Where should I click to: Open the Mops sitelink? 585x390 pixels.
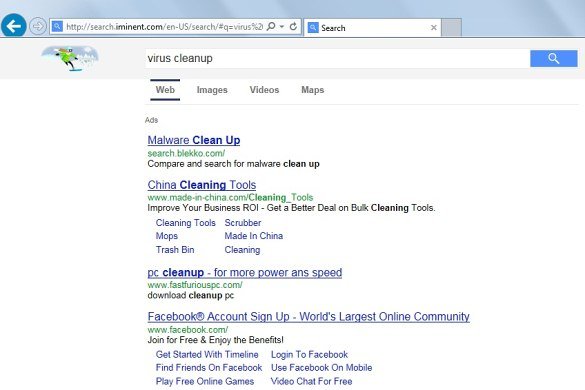click(x=166, y=236)
